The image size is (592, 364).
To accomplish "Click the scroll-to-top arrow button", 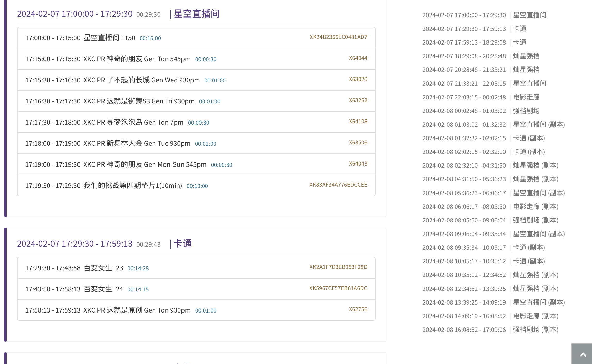I will [x=583, y=355].
